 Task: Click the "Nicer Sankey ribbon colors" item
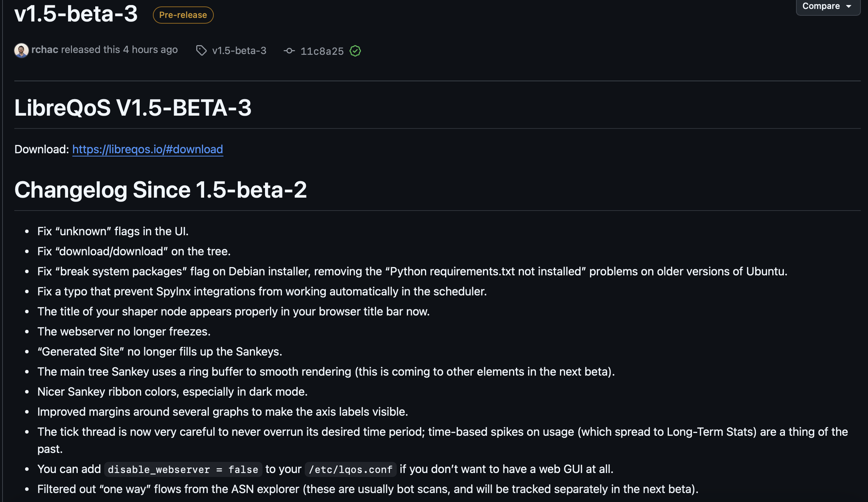click(172, 392)
